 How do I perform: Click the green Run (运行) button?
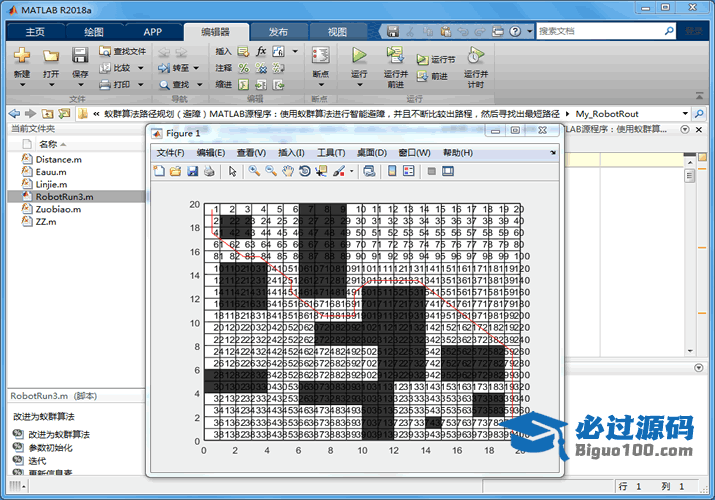[x=359, y=56]
